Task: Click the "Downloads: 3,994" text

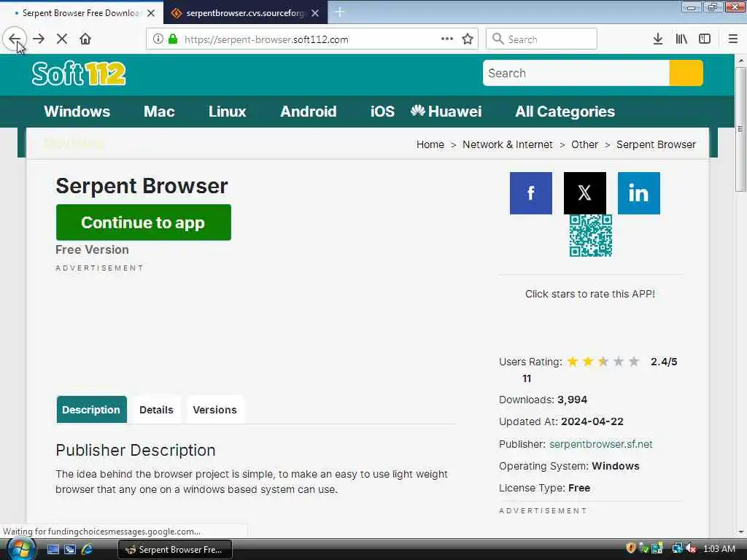Action: 543,400
